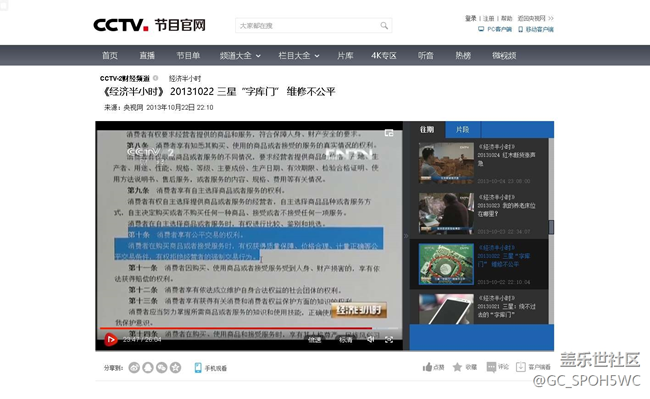Seek on the red video progress bar
This screenshot has width=650, height=399.
tap(236, 329)
